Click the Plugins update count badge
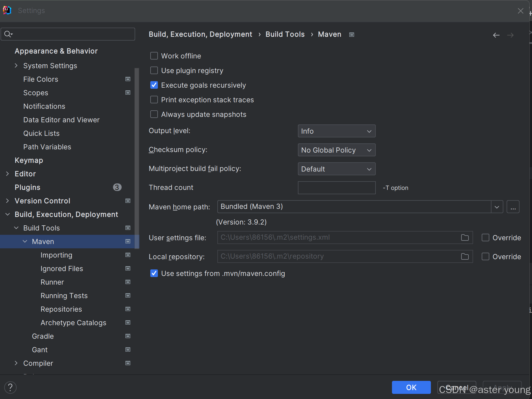The image size is (532, 399). click(x=117, y=187)
